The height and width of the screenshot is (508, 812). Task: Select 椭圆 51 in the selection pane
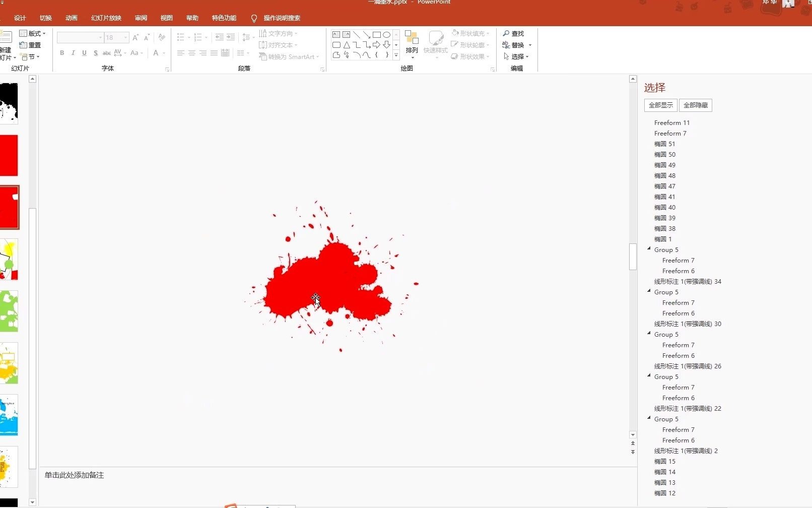[x=664, y=144]
